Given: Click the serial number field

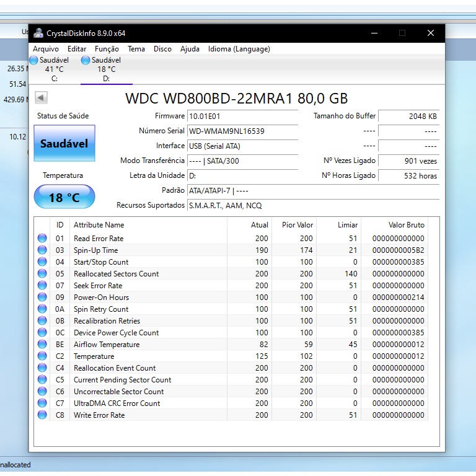Looking at the screenshot, I should (242, 131).
